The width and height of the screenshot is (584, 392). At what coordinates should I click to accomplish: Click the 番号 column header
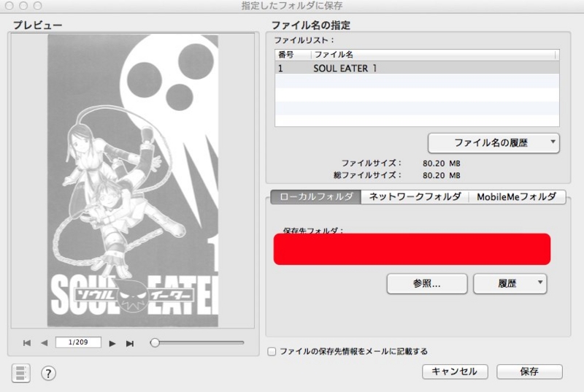(x=293, y=55)
